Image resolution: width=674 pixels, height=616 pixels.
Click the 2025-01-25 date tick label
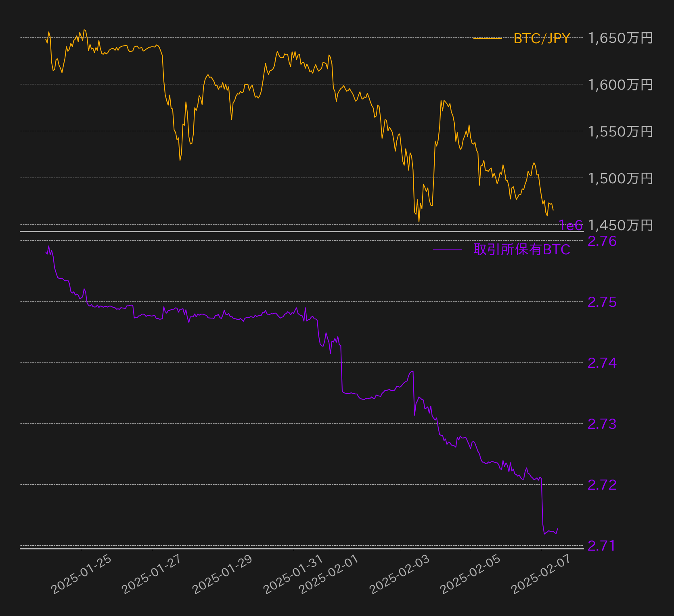(x=81, y=574)
